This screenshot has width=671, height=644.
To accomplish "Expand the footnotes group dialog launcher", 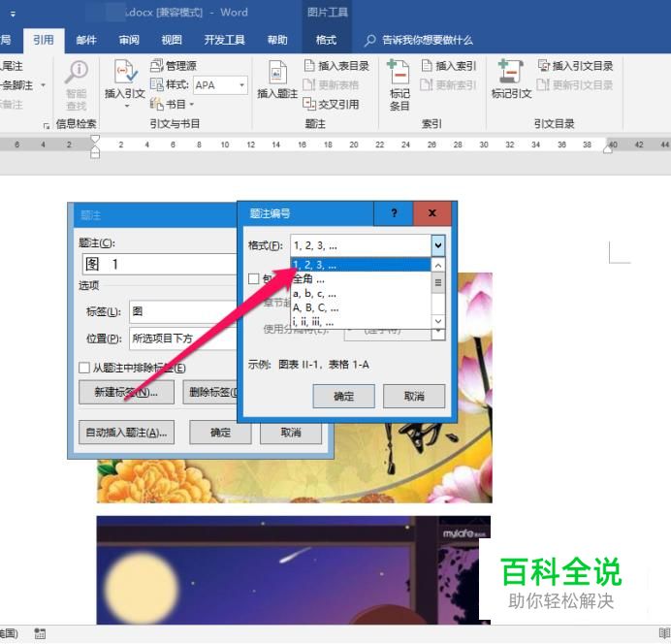I will 47,126.
